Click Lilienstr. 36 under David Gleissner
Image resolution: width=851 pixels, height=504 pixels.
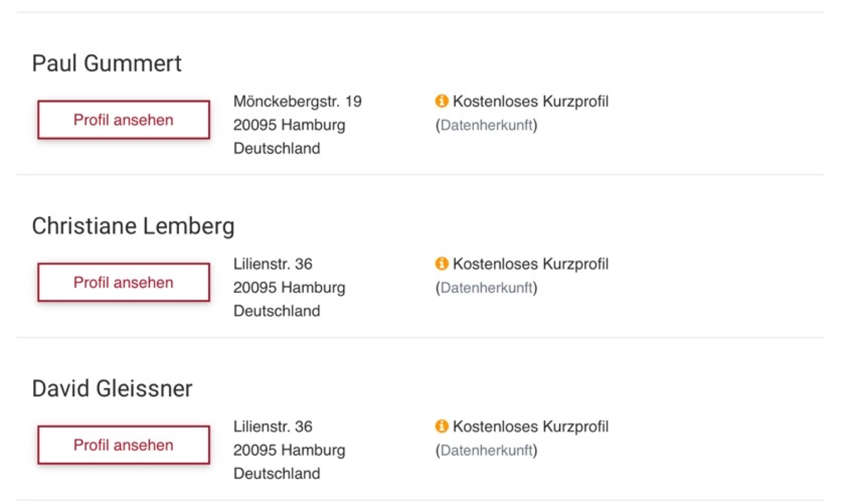pyautogui.click(x=272, y=426)
